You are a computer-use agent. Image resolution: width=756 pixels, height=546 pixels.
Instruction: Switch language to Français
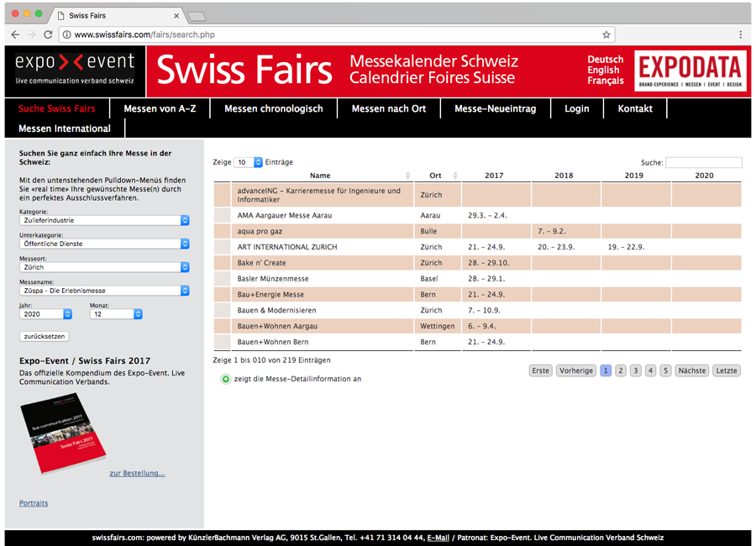coord(606,81)
